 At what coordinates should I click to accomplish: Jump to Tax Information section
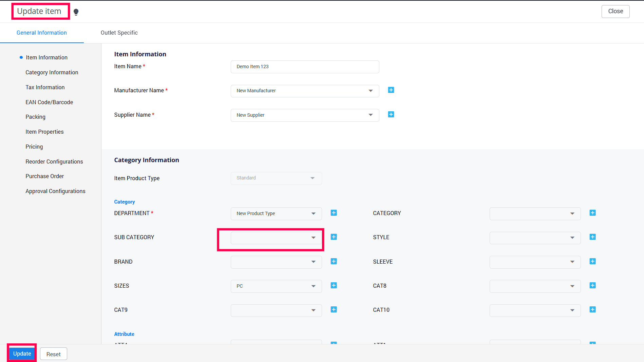[x=45, y=87]
